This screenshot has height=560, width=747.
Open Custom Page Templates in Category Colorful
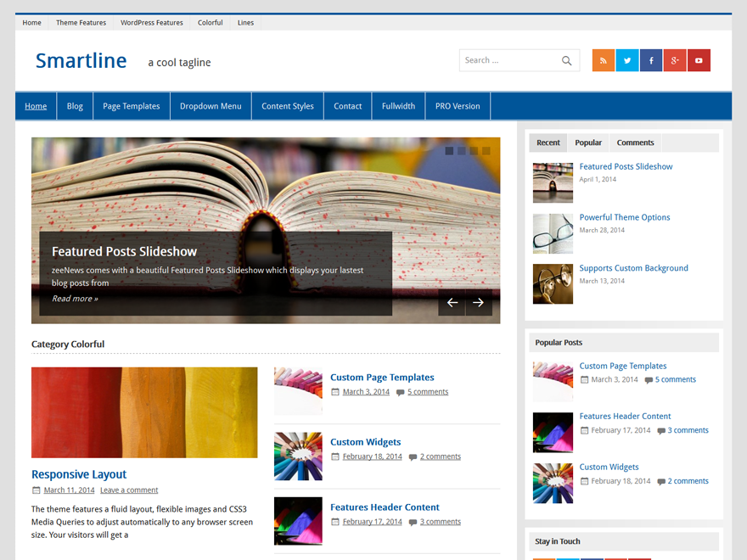(382, 377)
